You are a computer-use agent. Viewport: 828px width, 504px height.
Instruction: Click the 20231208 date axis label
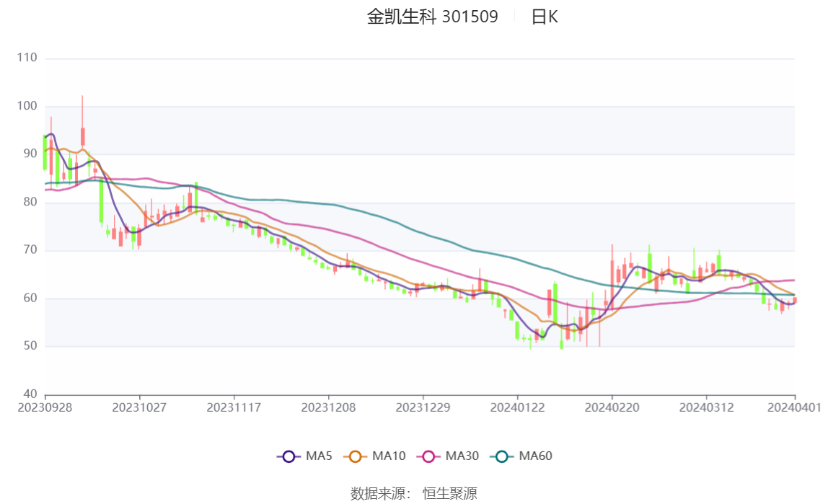tap(328, 408)
